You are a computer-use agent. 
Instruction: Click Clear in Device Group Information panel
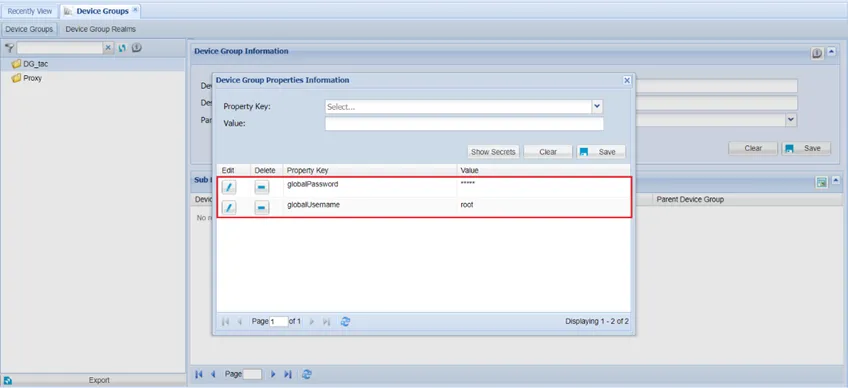point(753,148)
